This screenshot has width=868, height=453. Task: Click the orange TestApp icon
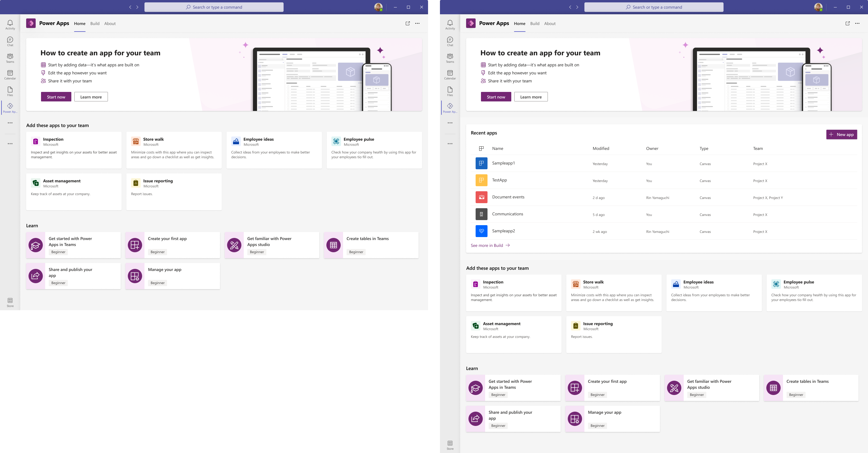tap(481, 180)
